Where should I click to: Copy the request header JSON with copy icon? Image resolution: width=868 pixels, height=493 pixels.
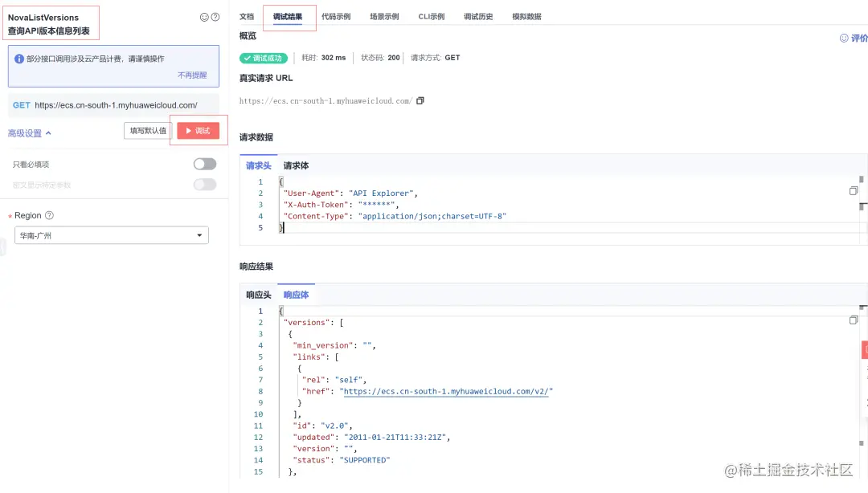[x=853, y=190]
